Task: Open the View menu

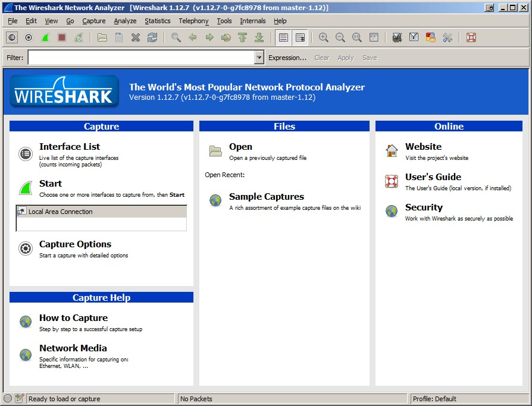Action: point(51,21)
